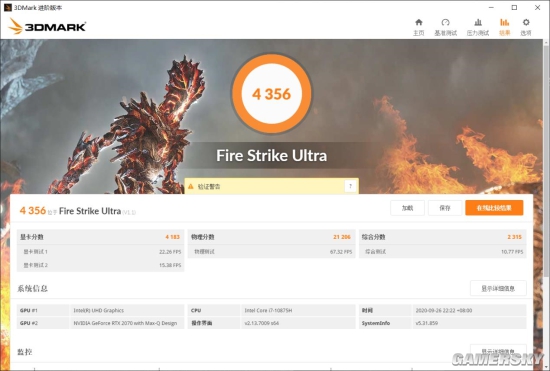The image size is (550, 371).
Task: Expand the validation warning banner
Action: (271, 186)
